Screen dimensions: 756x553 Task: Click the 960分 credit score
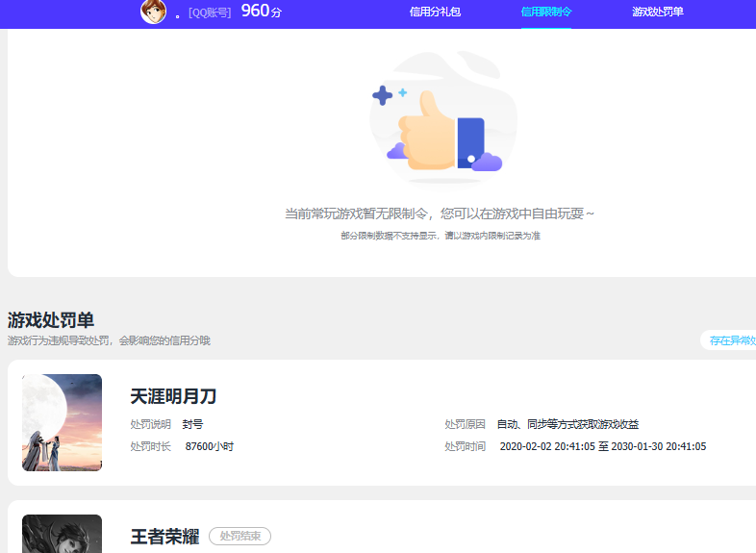(x=262, y=11)
